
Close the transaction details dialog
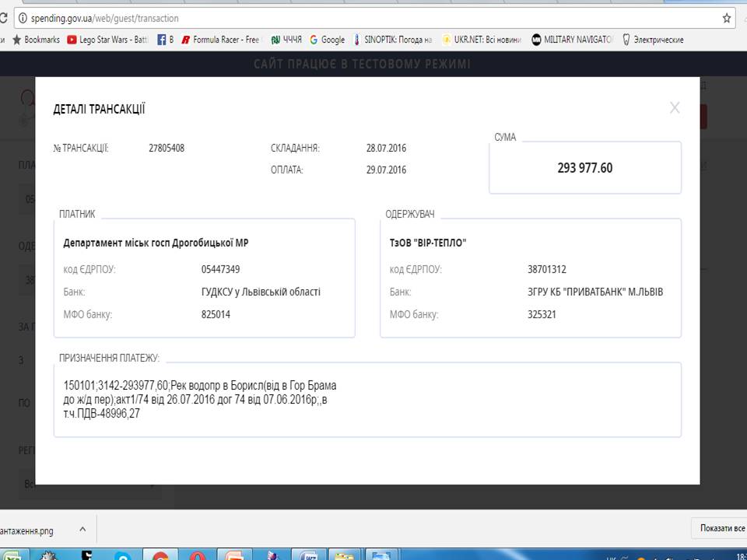[674, 107]
